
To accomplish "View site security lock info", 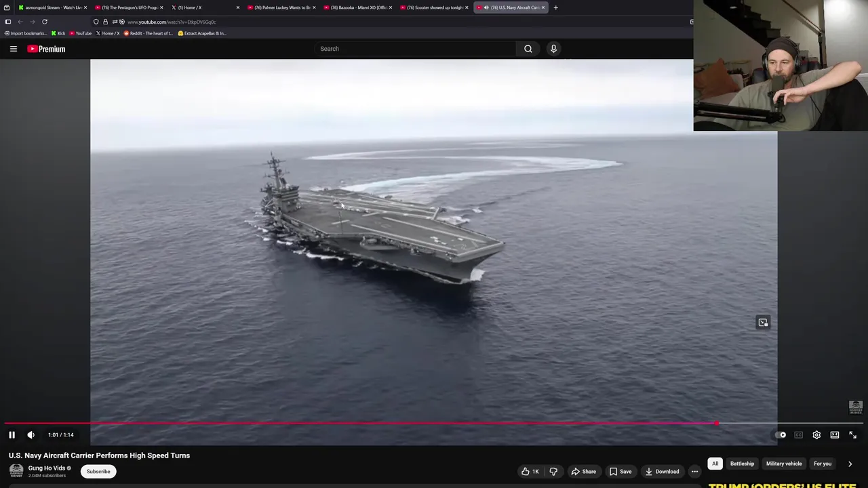I will pyautogui.click(x=105, y=22).
